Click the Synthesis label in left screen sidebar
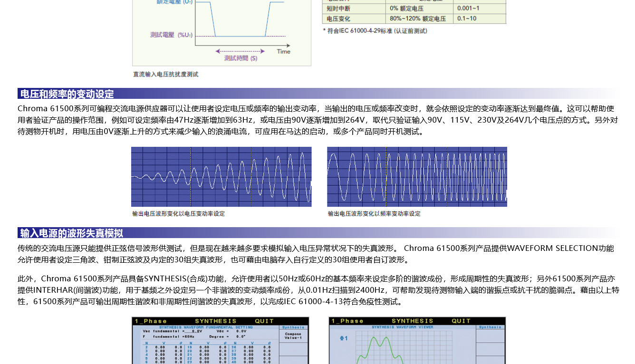This screenshot has width=635, height=364. tap(293, 327)
